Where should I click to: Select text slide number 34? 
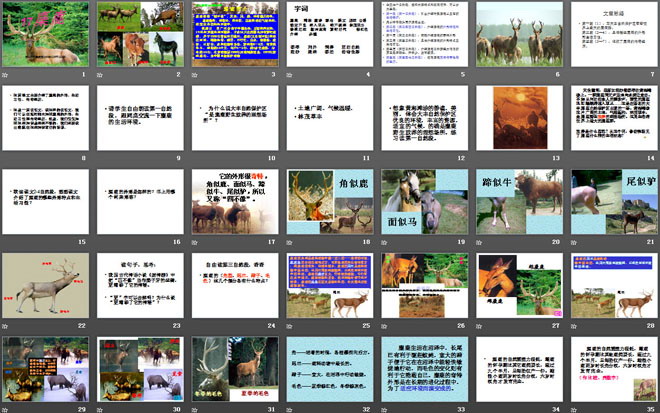519,369
